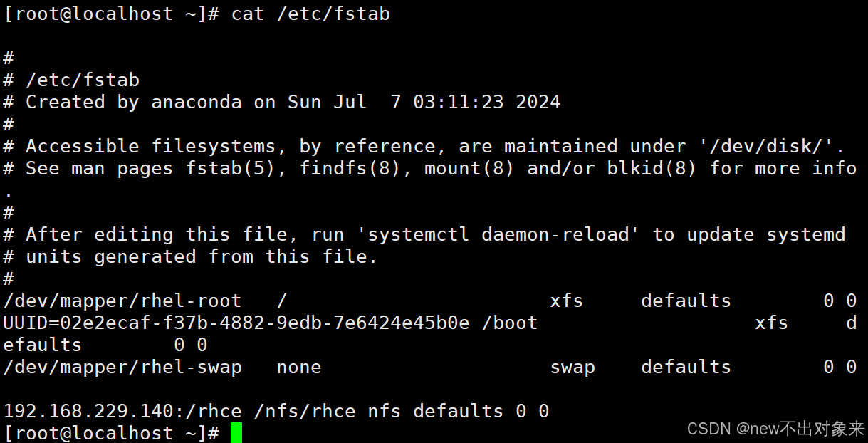Viewport: 868px width, 443px height.
Task: Click the word 'none' in swap line
Action: point(298,367)
